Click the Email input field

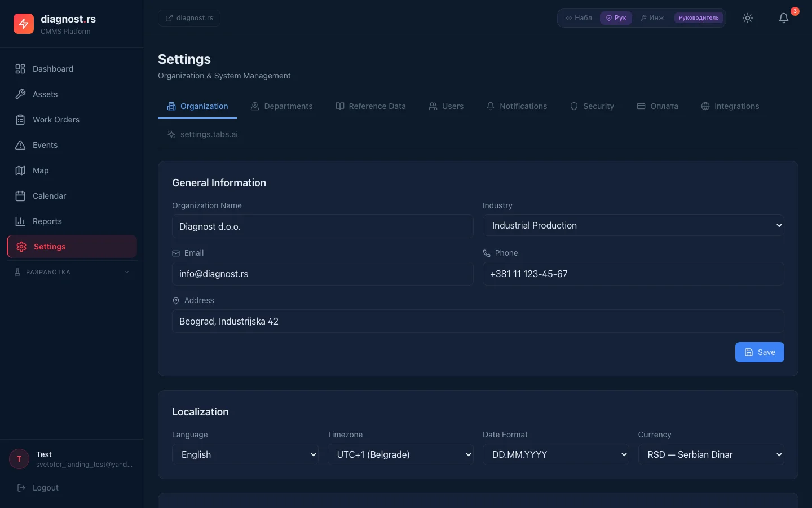[x=323, y=274]
